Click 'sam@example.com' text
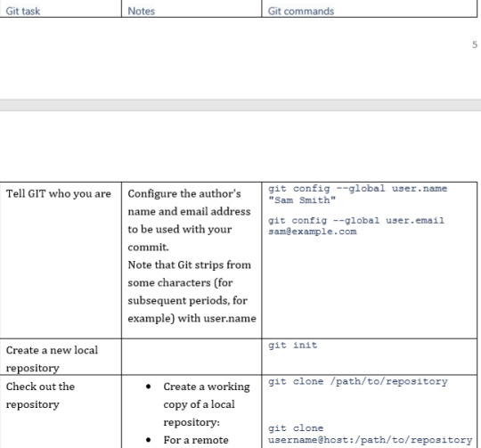The image size is (481, 448). click(313, 232)
